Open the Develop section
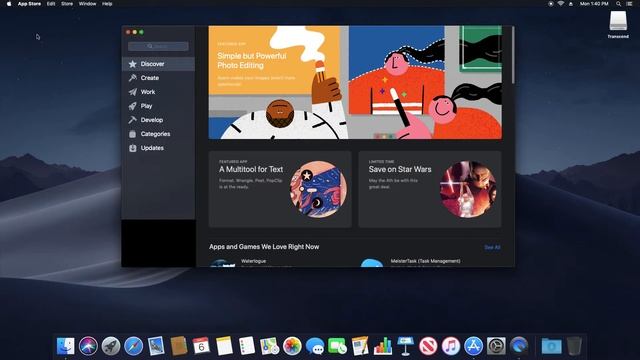The height and width of the screenshot is (360, 640). (158, 120)
